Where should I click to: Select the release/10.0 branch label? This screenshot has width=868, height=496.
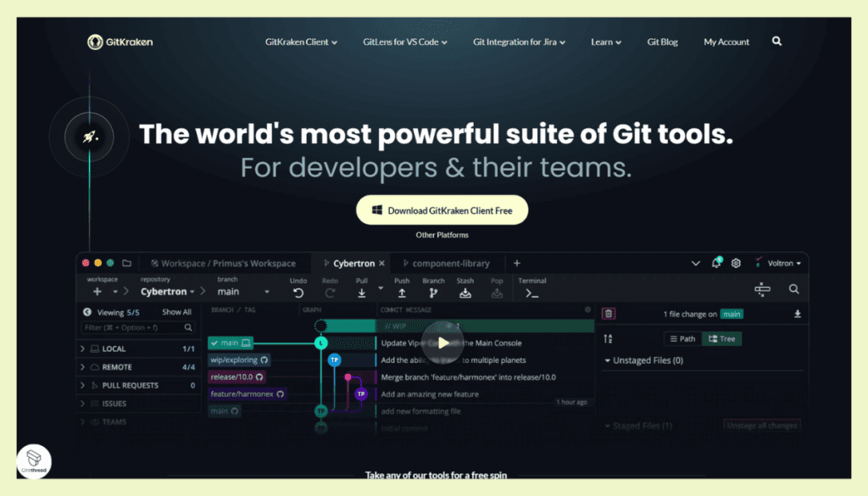236,377
